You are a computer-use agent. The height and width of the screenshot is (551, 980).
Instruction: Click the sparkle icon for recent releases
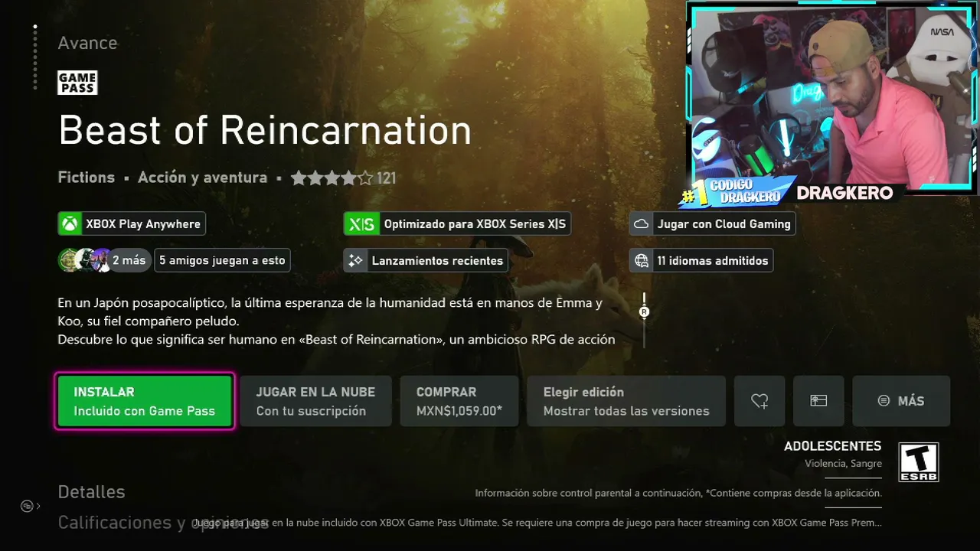[355, 260]
